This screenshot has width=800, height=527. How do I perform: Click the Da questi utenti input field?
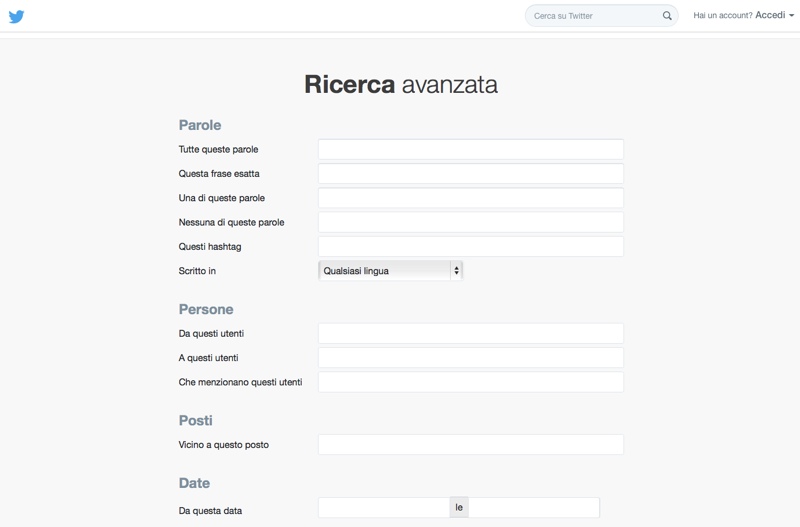point(470,334)
